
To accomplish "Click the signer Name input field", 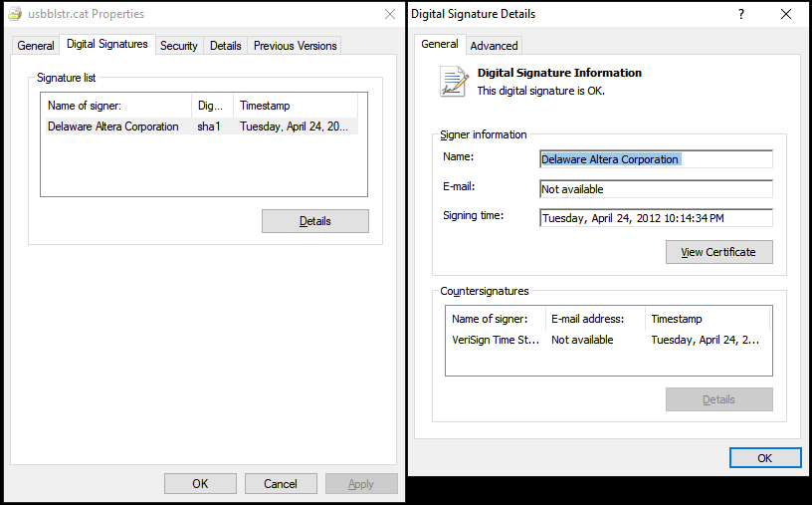I will tap(656, 159).
